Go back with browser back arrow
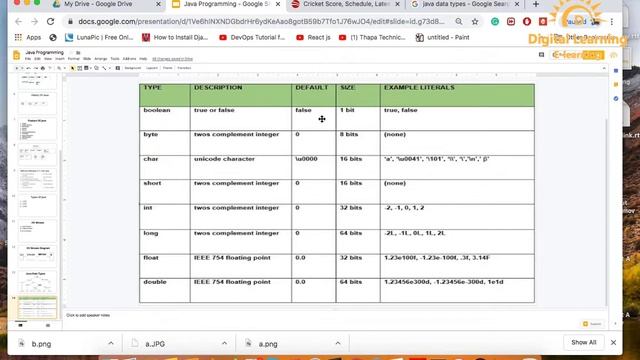This screenshot has height=360, width=640. [18, 21]
